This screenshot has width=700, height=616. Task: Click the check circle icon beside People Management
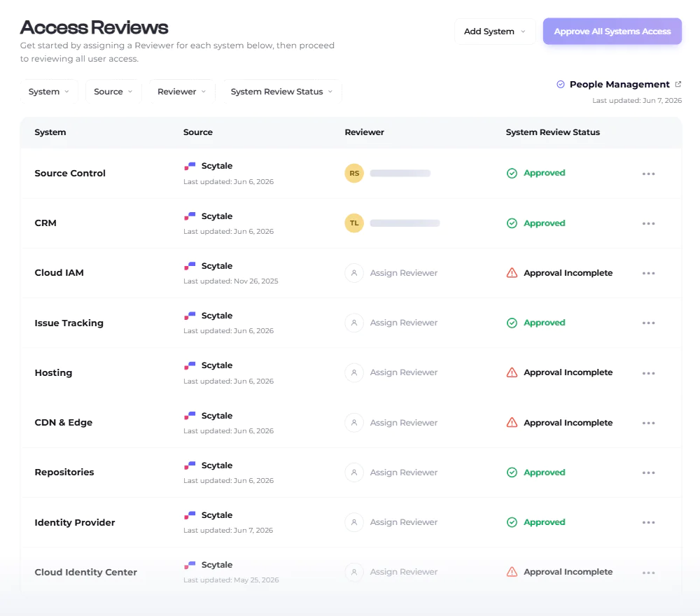[x=560, y=85]
